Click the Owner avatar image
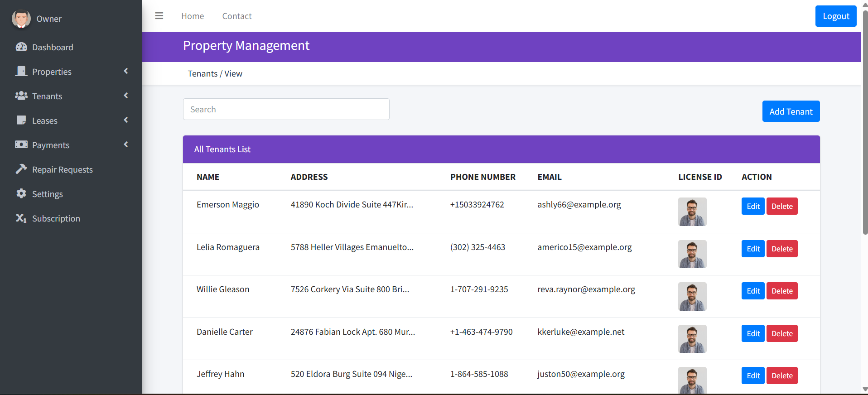 [x=21, y=19]
